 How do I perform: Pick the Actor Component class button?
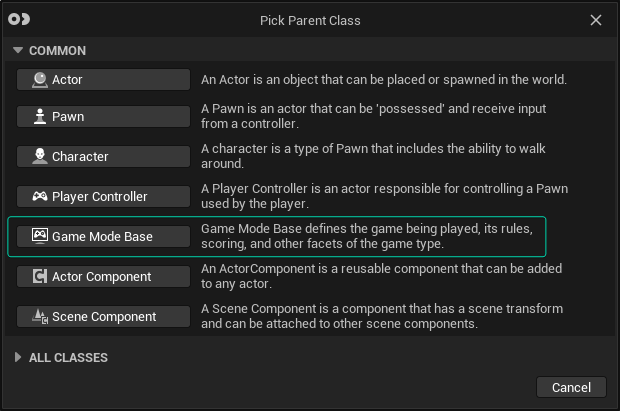tap(103, 276)
